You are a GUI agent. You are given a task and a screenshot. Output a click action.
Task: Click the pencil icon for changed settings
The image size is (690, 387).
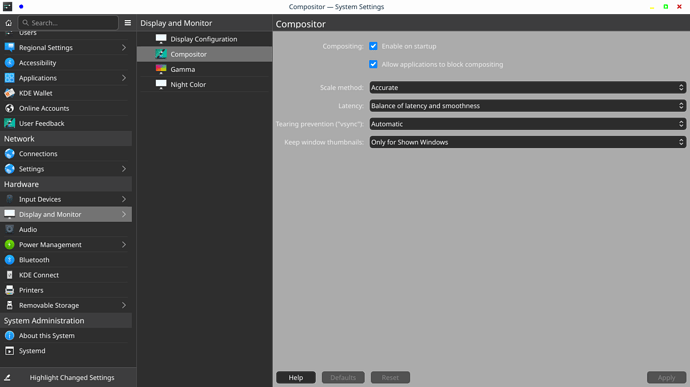(7, 378)
